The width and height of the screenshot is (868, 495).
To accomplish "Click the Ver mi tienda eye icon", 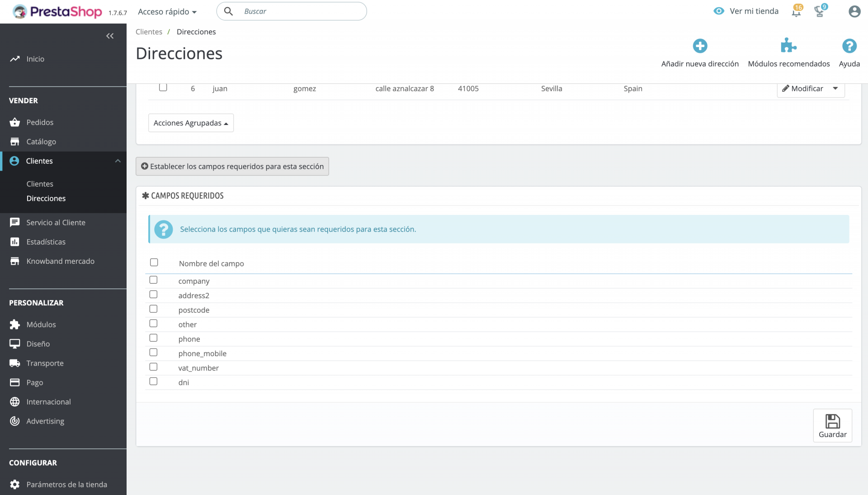I will [719, 11].
